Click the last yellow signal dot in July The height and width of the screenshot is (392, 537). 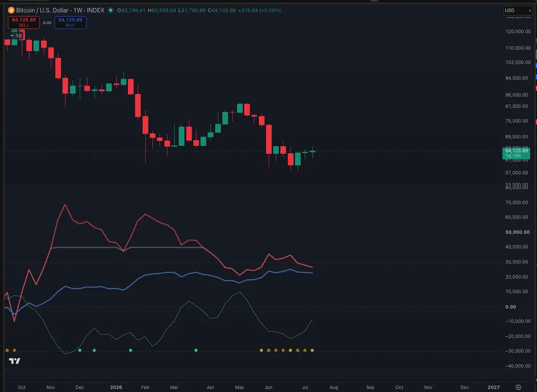pyautogui.click(x=312, y=350)
